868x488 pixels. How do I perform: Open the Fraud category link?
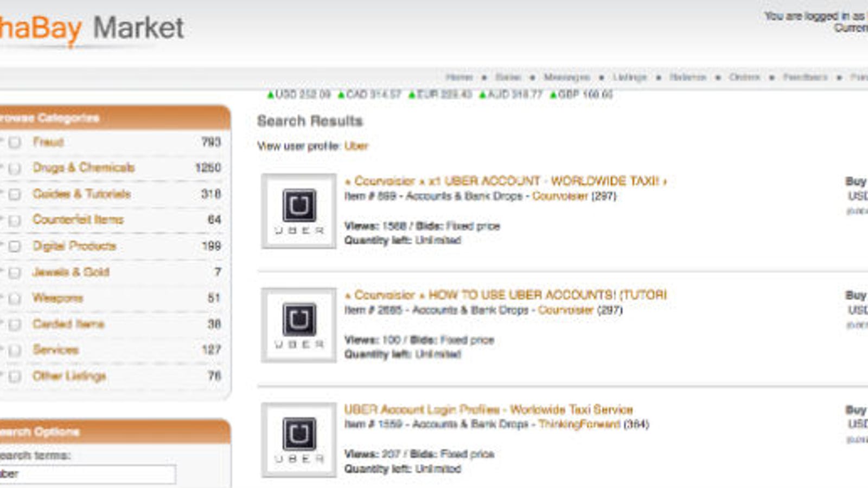coord(48,142)
